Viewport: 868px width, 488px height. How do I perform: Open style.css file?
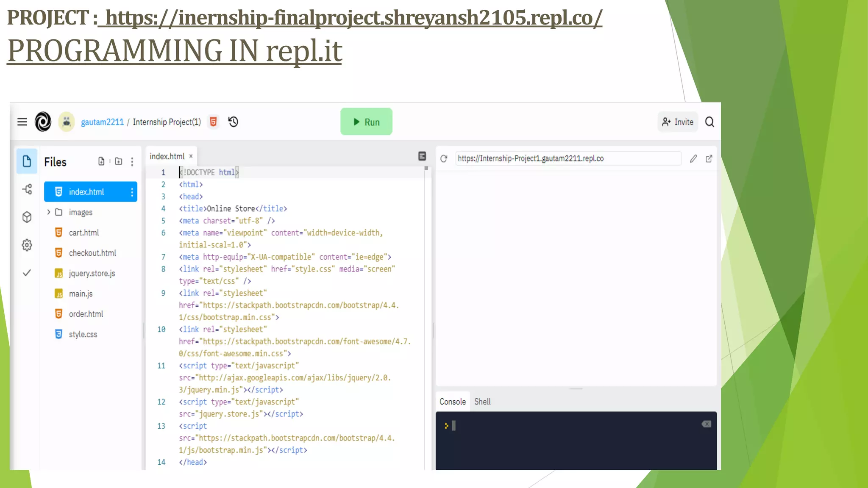83,334
